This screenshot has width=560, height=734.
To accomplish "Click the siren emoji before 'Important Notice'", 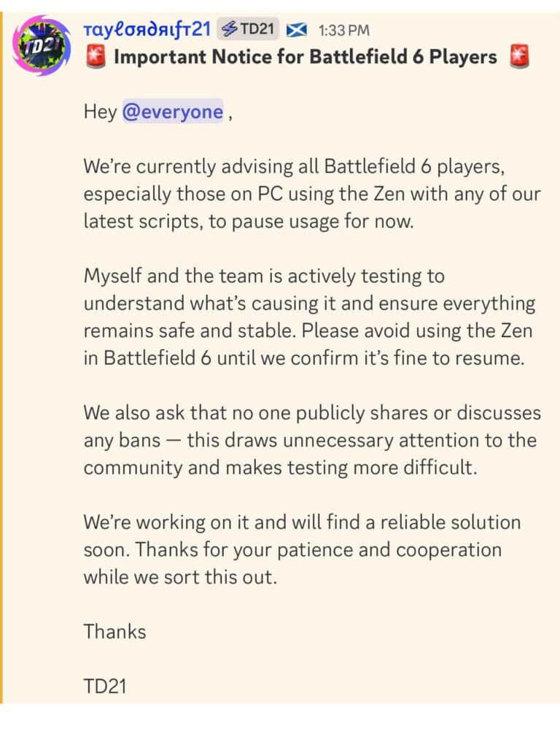I will click(96, 56).
